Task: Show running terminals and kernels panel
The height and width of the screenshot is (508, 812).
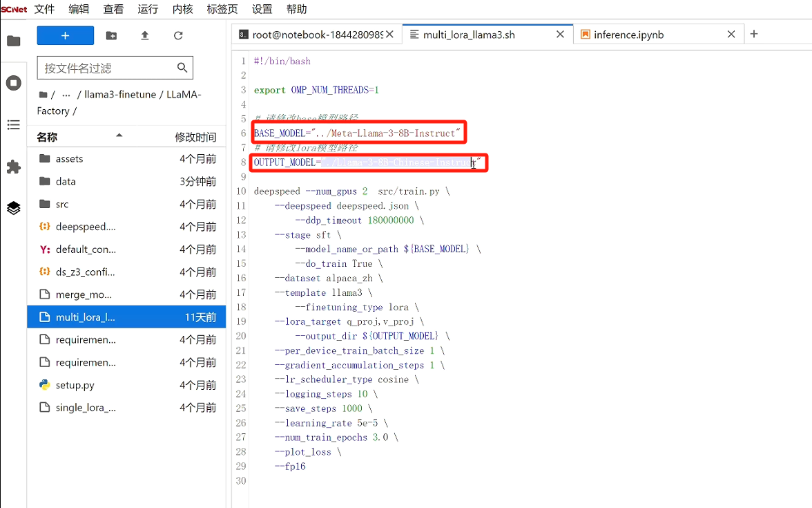Action: 13,84
